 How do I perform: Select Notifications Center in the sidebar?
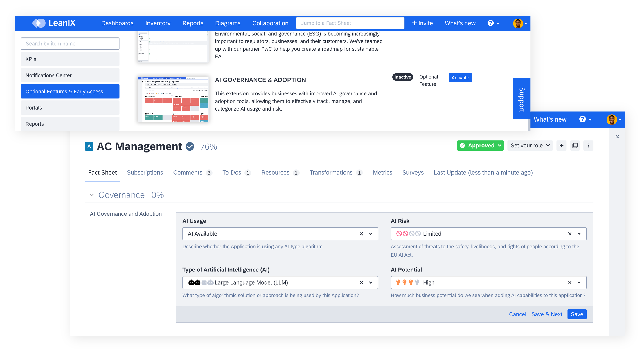point(70,75)
